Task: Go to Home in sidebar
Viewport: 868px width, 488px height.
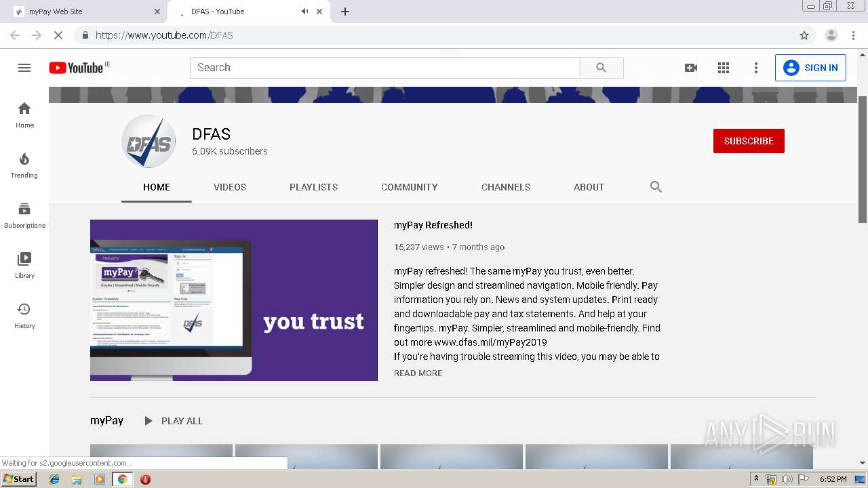Action: [x=24, y=115]
